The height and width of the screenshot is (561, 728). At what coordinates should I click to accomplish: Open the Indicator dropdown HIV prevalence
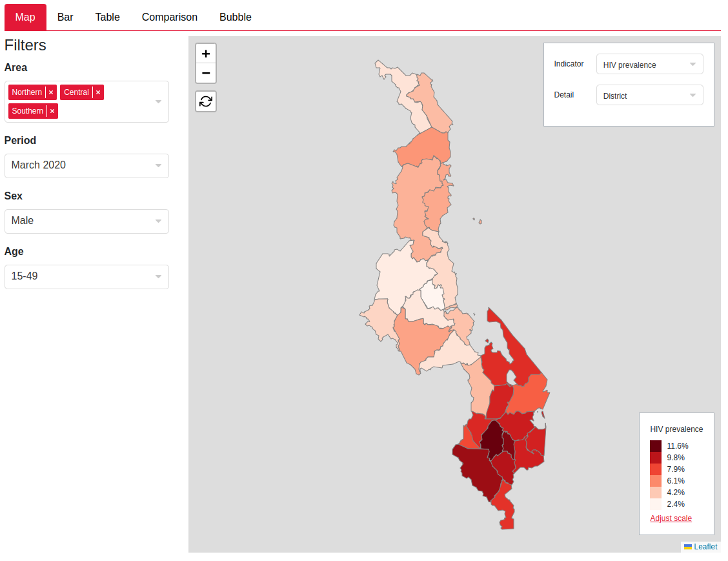649,65
